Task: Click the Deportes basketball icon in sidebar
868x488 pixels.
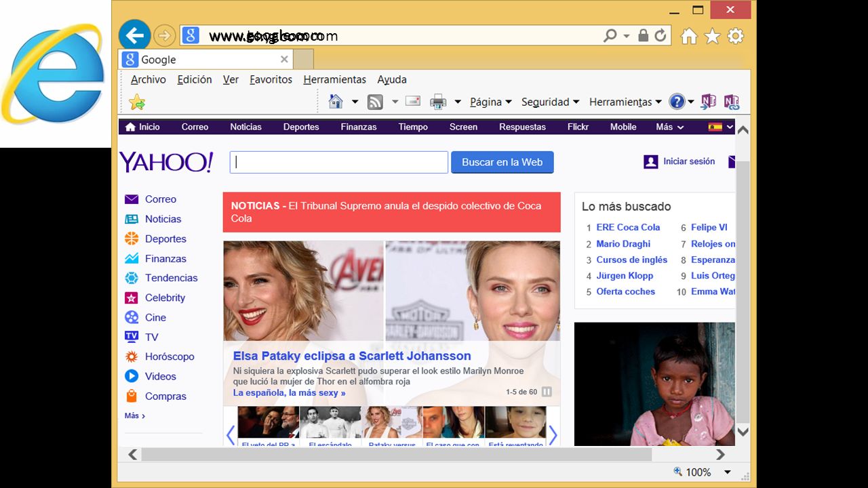Action: click(x=132, y=239)
